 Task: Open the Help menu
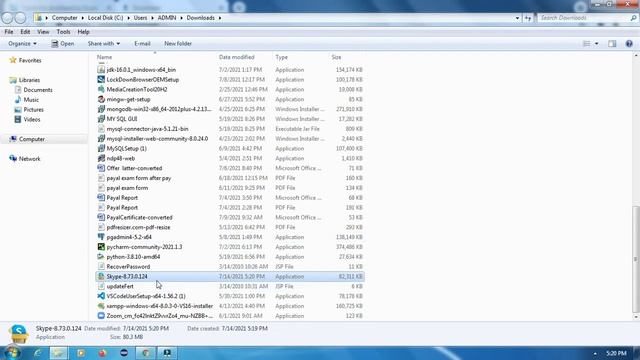(83, 31)
